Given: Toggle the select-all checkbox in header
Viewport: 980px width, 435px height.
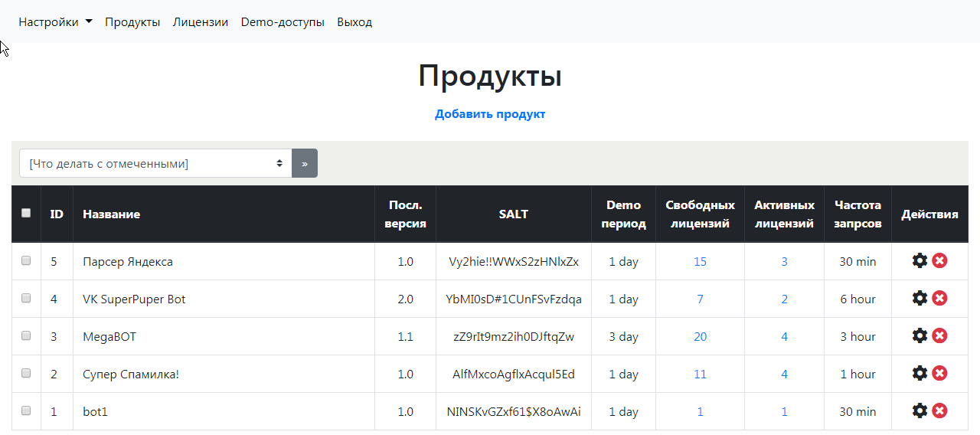Looking at the screenshot, I should point(26,214).
